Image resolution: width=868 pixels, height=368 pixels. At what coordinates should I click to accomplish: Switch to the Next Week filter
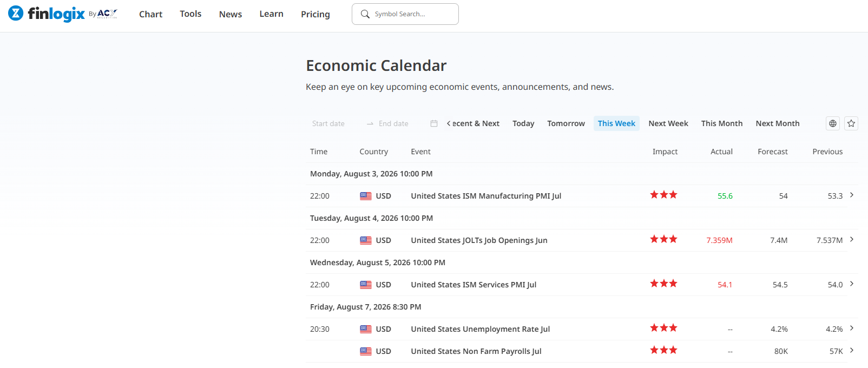[x=668, y=123]
